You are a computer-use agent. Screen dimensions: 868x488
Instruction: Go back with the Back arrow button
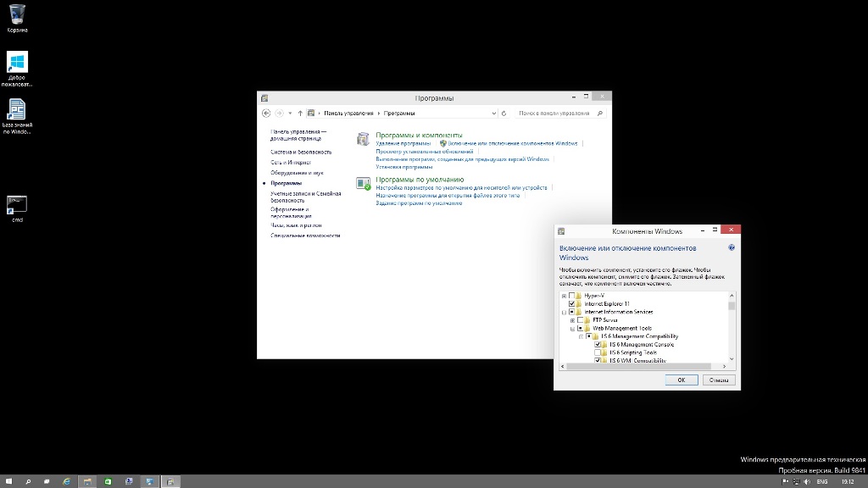[x=266, y=113]
